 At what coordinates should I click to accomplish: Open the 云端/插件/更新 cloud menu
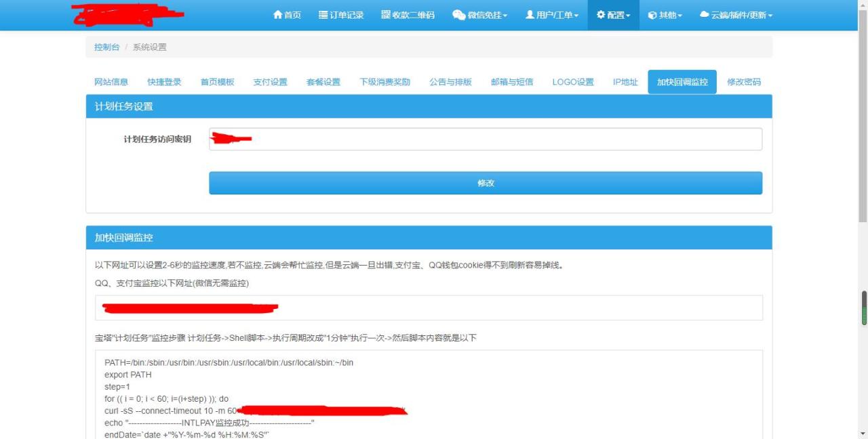[736, 15]
